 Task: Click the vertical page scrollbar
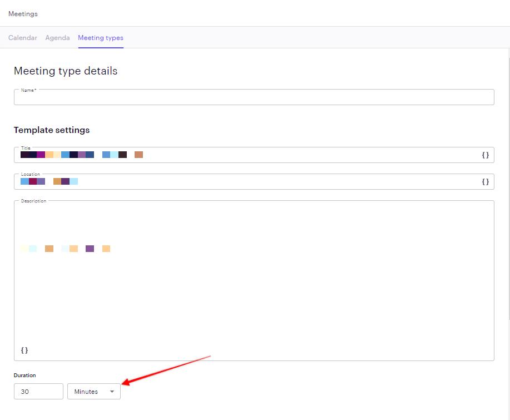click(508, 189)
